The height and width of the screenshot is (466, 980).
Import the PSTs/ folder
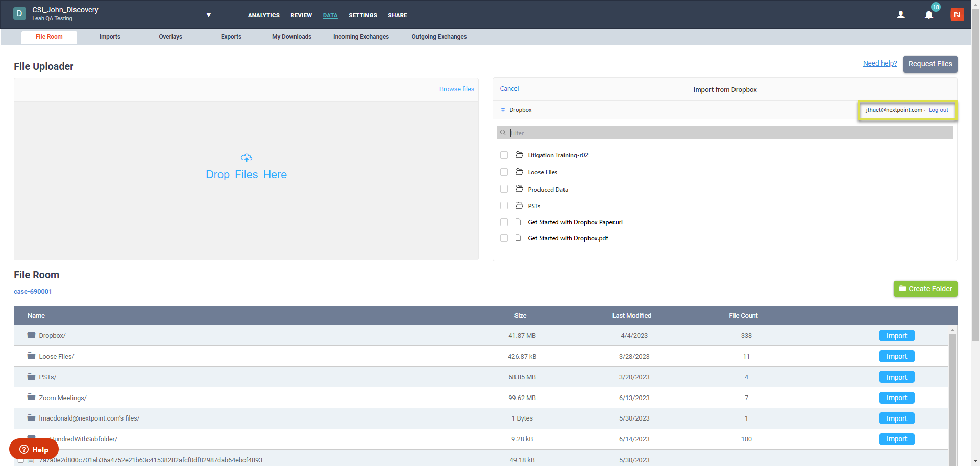coord(897,377)
